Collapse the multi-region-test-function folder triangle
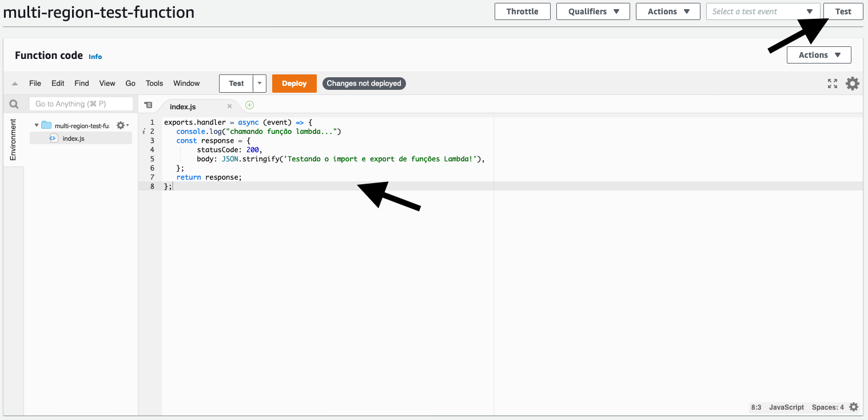The height and width of the screenshot is (420, 868). click(37, 125)
